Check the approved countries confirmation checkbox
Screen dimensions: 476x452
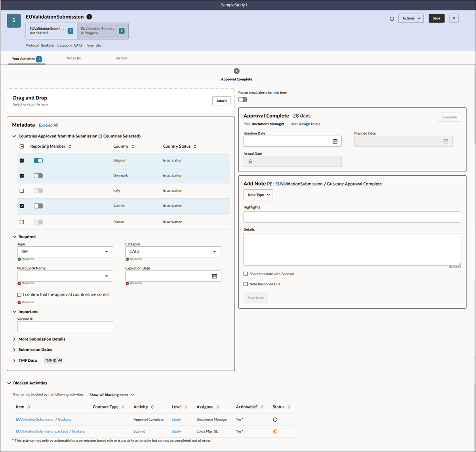[x=19, y=295]
